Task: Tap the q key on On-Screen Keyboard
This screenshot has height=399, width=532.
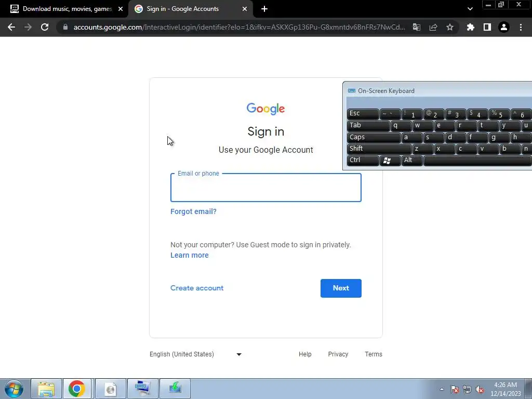Action: click(401, 126)
